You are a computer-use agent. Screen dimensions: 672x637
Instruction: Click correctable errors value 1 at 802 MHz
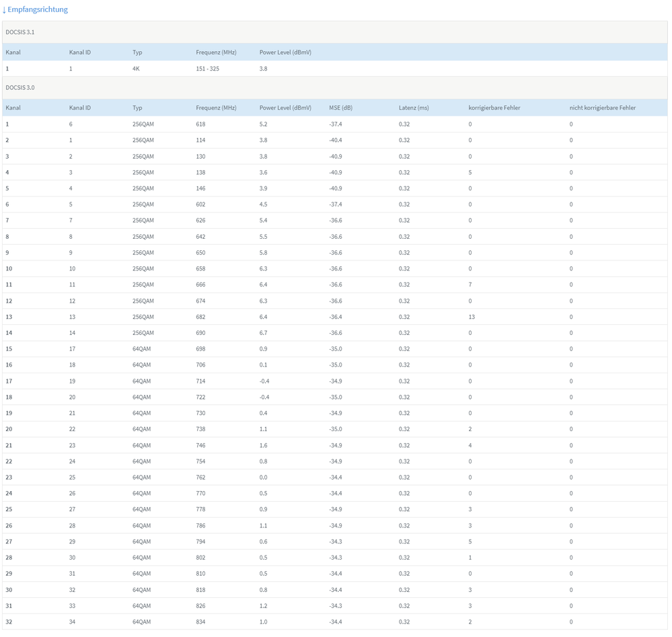tap(470, 558)
